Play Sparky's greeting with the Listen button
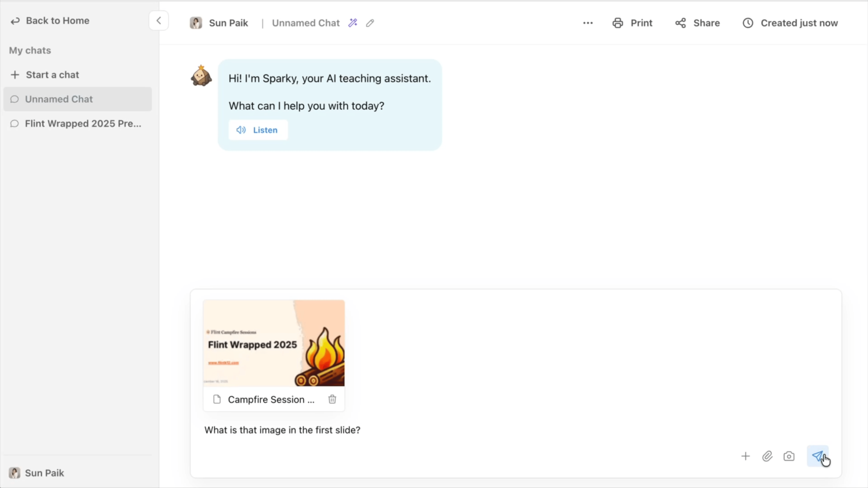Viewport: 868px width, 488px height. click(x=258, y=130)
